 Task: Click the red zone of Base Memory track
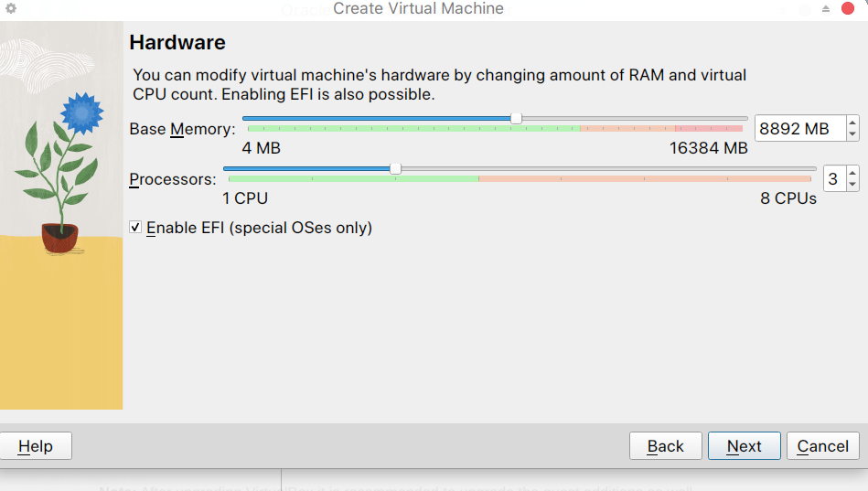click(709, 128)
